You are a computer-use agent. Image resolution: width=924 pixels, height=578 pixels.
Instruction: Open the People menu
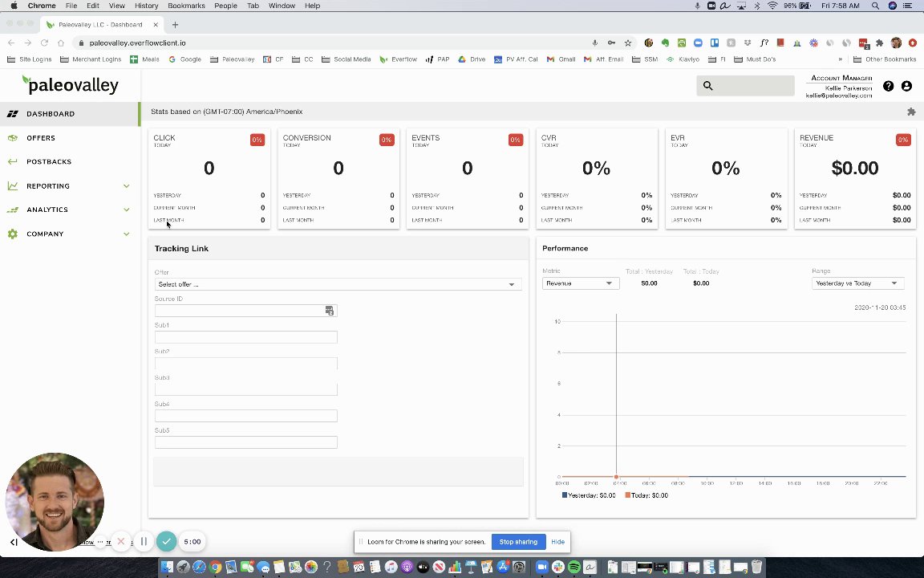coord(225,6)
